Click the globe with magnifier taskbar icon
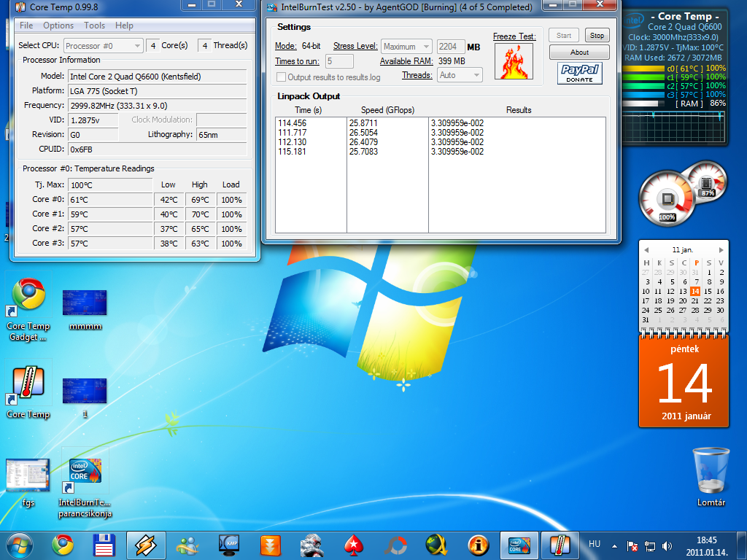 436,545
